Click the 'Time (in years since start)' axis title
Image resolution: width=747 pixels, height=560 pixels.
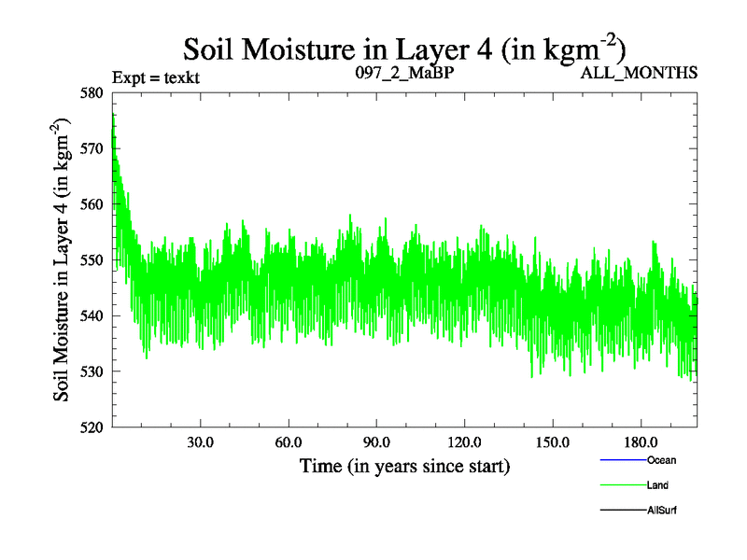pos(404,465)
